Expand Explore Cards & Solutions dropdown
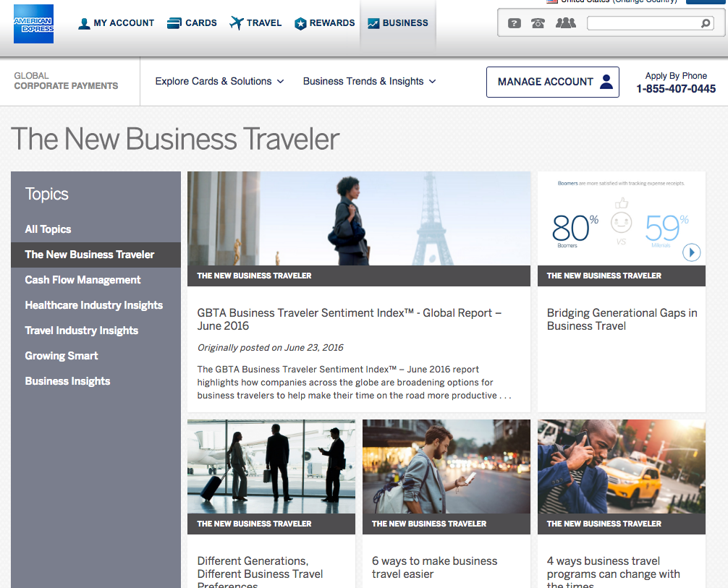The image size is (728, 588). pyautogui.click(x=219, y=81)
